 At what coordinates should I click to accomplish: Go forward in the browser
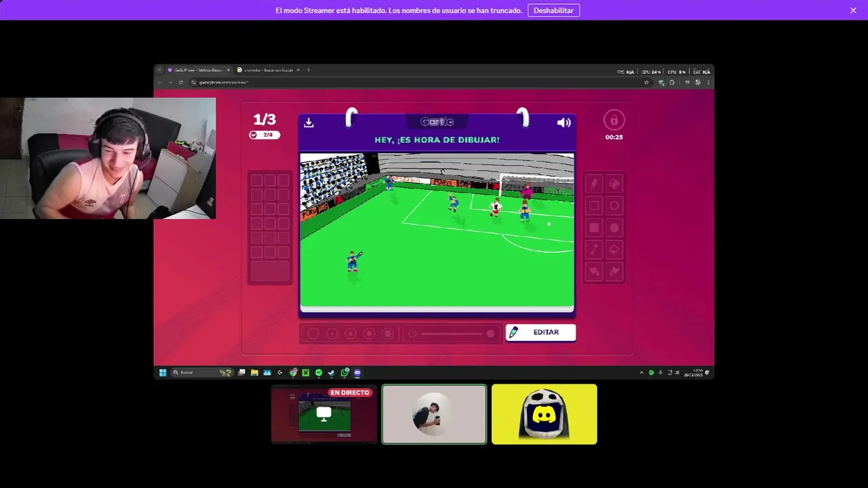170,82
